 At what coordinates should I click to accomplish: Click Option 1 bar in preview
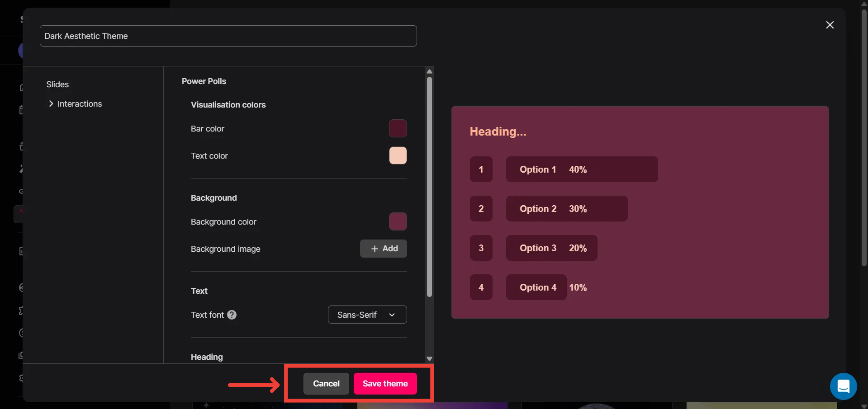point(581,169)
